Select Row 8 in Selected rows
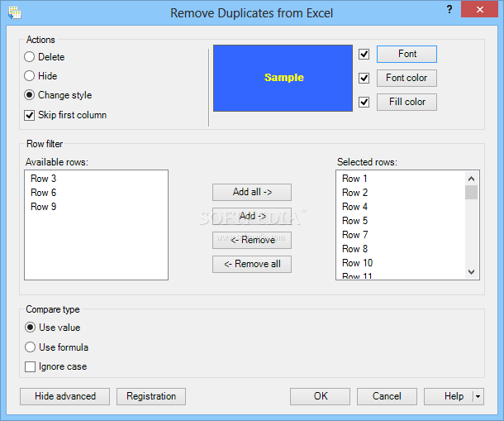Screen dimensions: 504x421 [401, 249]
